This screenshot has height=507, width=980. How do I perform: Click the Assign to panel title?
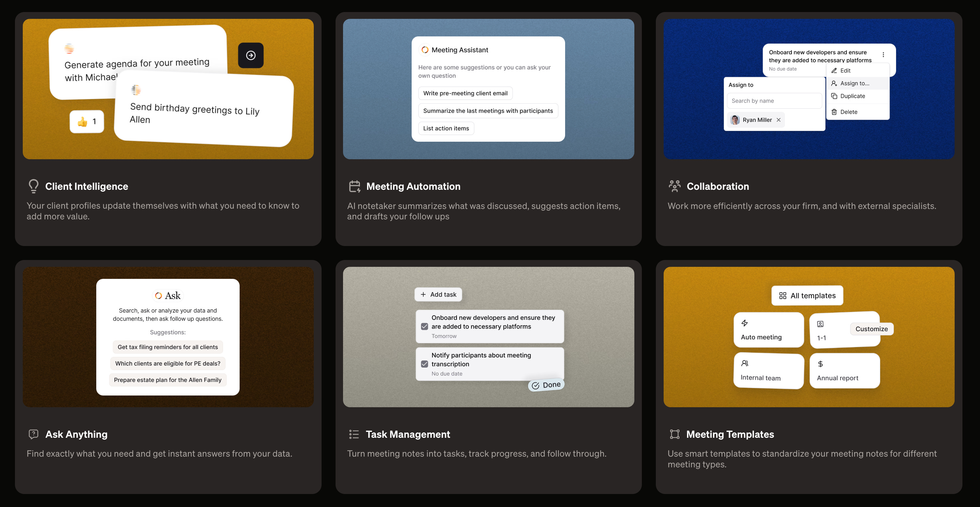tap(740, 85)
